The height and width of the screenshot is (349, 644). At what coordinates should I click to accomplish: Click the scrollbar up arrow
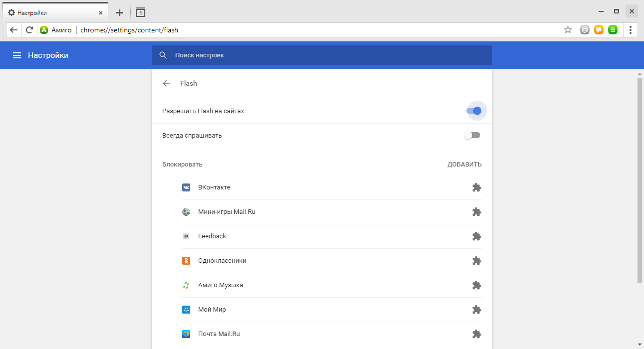tap(640, 74)
